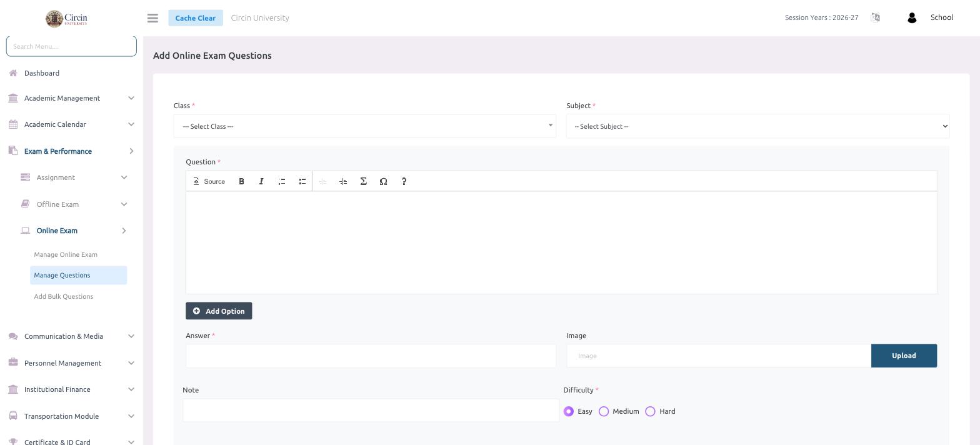Expand Personnel Management chevron
Screen dimensions: 980x445
click(x=131, y=363)
